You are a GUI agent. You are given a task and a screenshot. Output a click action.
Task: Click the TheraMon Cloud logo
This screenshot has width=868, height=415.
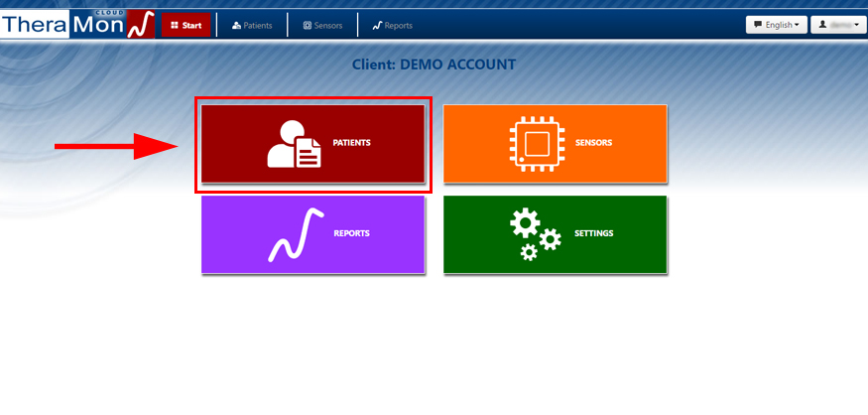pyautogui.click(x=77, y=24)
